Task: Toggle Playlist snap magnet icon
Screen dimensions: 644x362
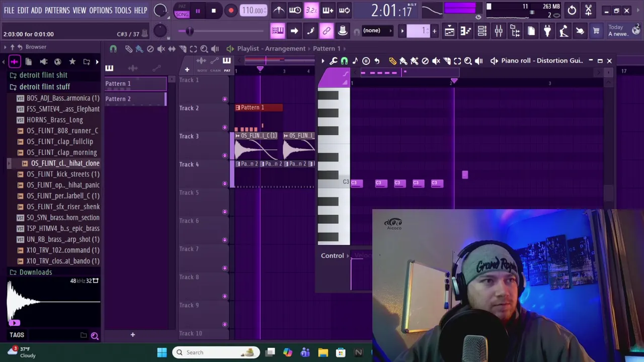Action: pos(113,49)
